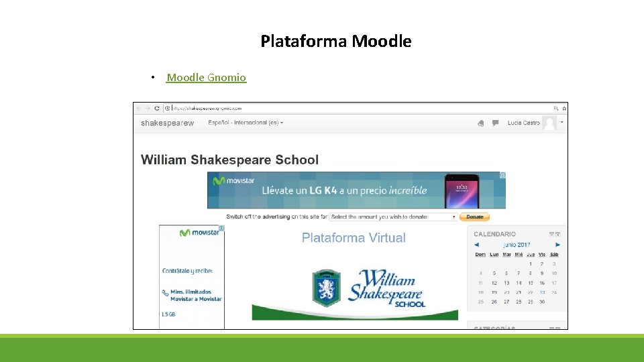Click the zoom magnifier icon in address bar
The image size is (644, 362).
click(555, 109)
